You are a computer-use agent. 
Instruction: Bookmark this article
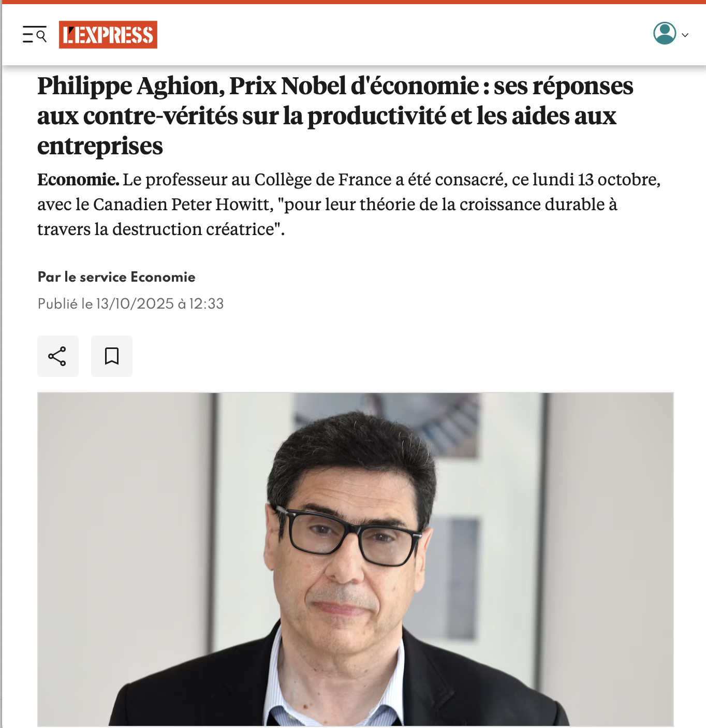[112, 356]
